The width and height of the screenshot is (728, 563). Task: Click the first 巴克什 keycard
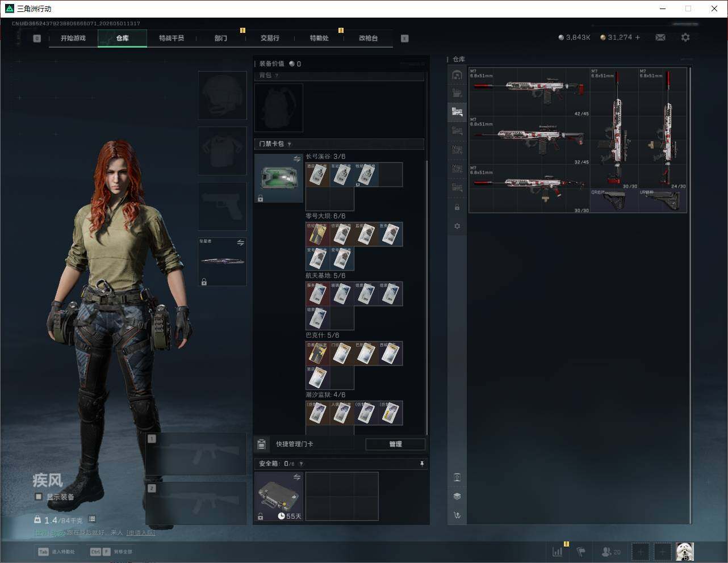pyautogui.click(x=318, y=354)
